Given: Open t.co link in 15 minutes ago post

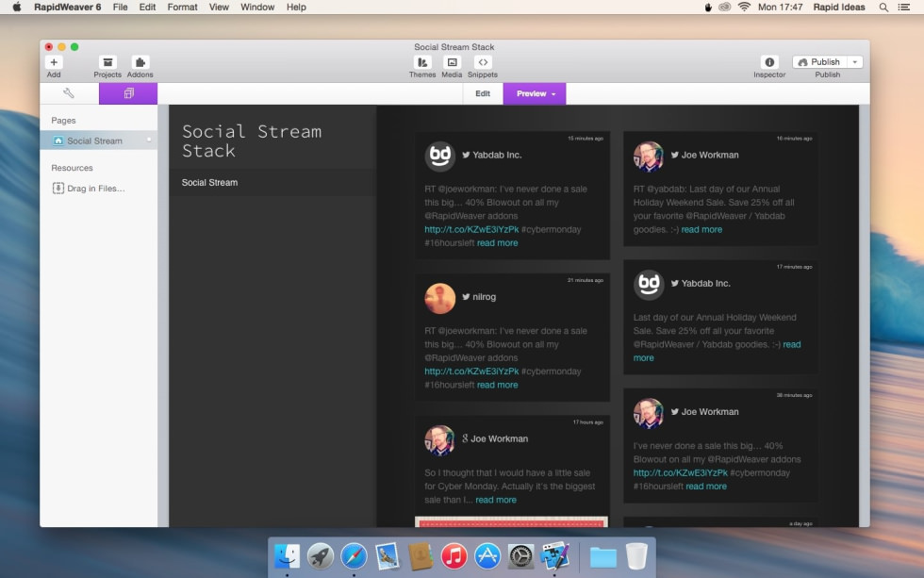Looking at the screenshot, I should 471,229.
